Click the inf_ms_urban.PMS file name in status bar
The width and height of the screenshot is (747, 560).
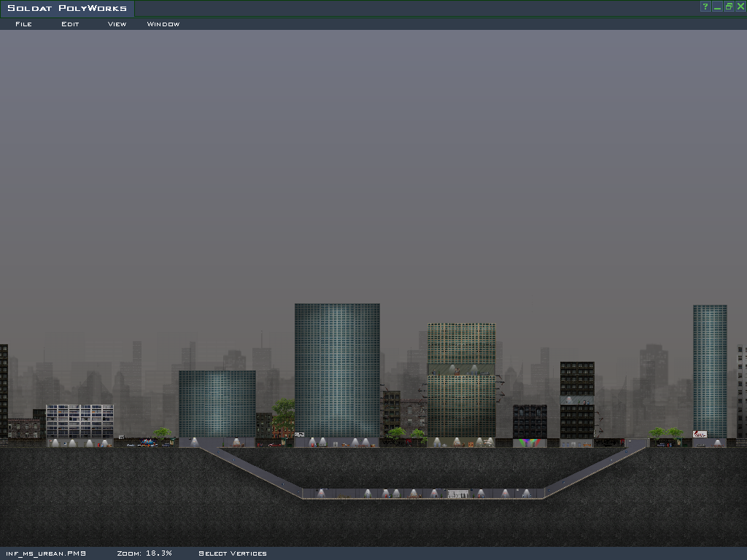[x=46, y=553]
